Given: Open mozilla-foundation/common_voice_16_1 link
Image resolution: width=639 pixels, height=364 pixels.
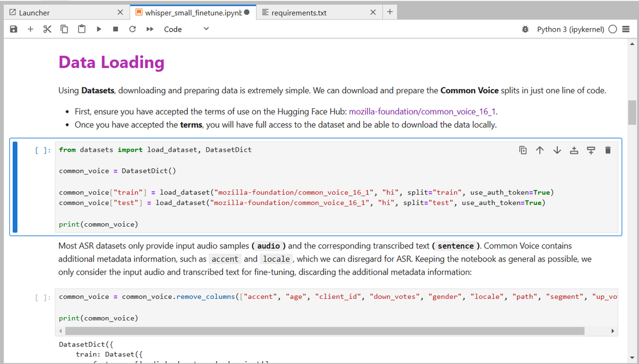Looking at the screenshot, I should pos(422,112).
